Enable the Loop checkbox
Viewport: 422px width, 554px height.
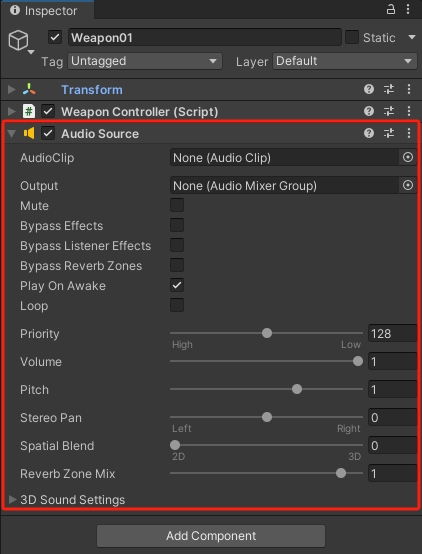pyautogui.click(x=177, y=305)
